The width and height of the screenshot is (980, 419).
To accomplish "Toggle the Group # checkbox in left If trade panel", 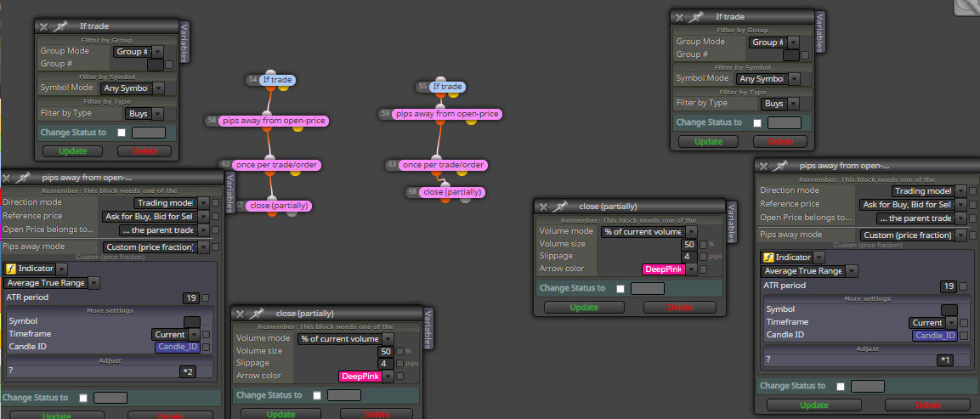I will point(169,65).
